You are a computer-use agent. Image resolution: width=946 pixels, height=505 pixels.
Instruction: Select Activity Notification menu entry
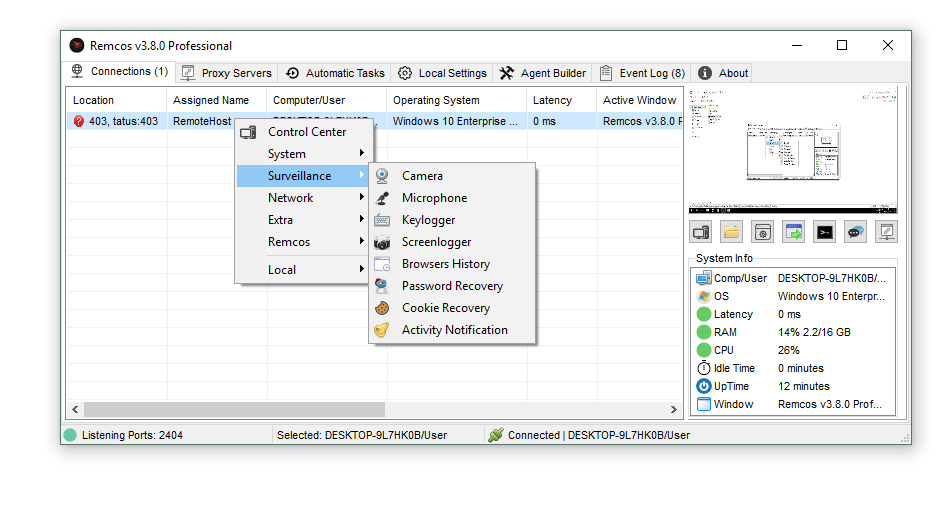[x=454, y=330]
